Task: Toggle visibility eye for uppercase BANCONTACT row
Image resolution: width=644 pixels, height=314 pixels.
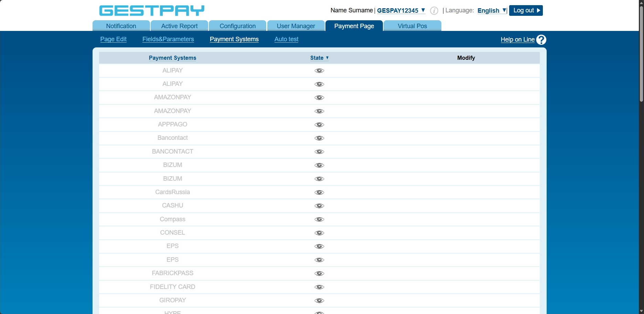Action: (x=319, y=152)
